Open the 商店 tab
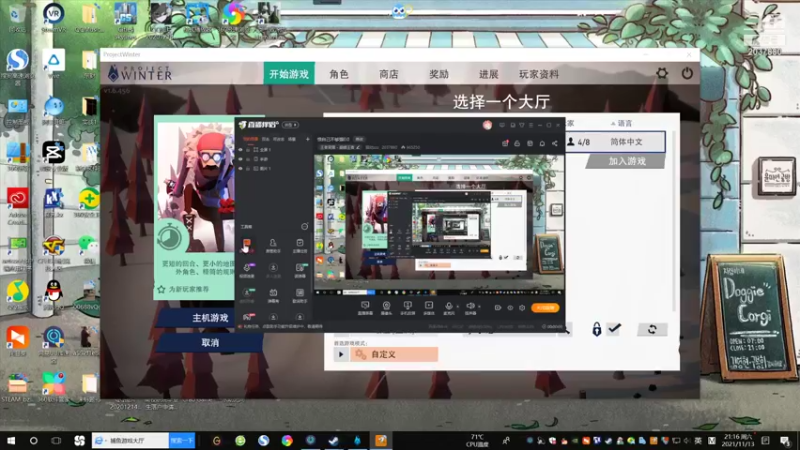This screenshot has height=450, width=800. (x=389, y=74)
